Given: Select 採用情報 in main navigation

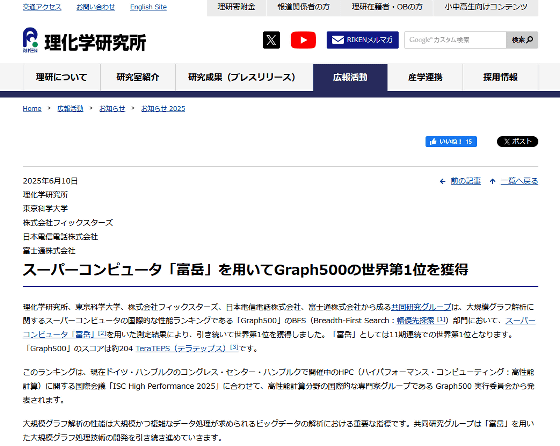Looking at the screenshot, I should (500, 77).
